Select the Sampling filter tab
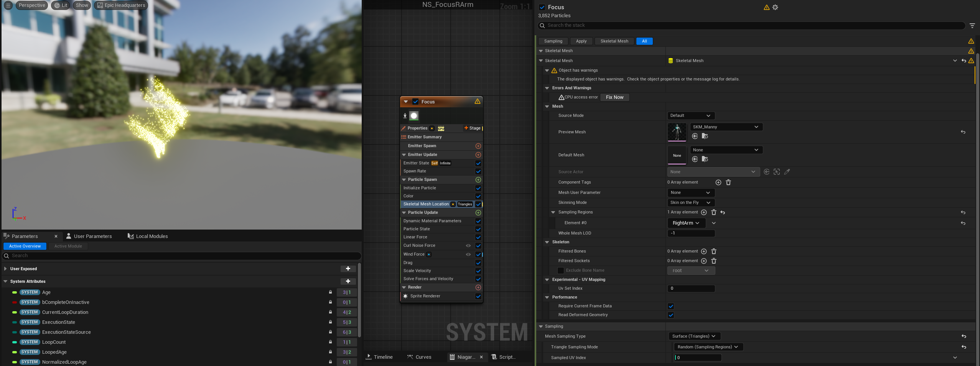Image resolution: width=980 pixels, height=366 pixels. click(x=553, y=41)
